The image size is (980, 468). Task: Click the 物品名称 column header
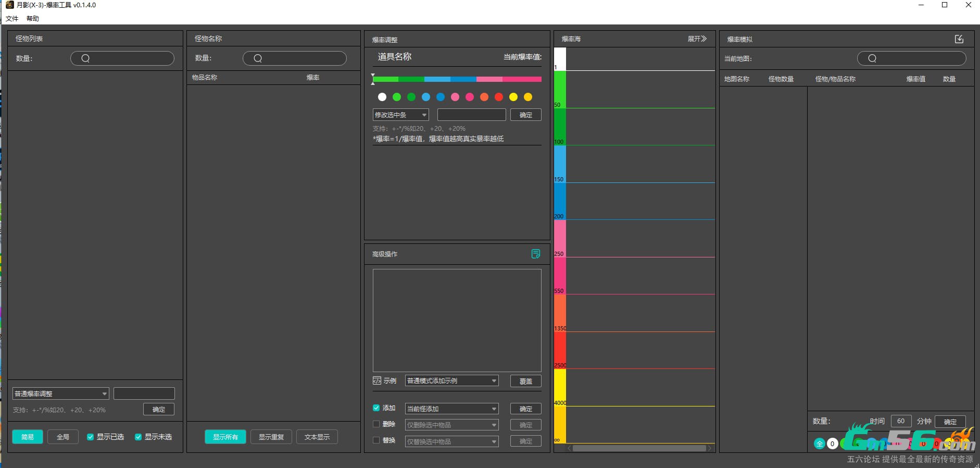click(205, 78)
